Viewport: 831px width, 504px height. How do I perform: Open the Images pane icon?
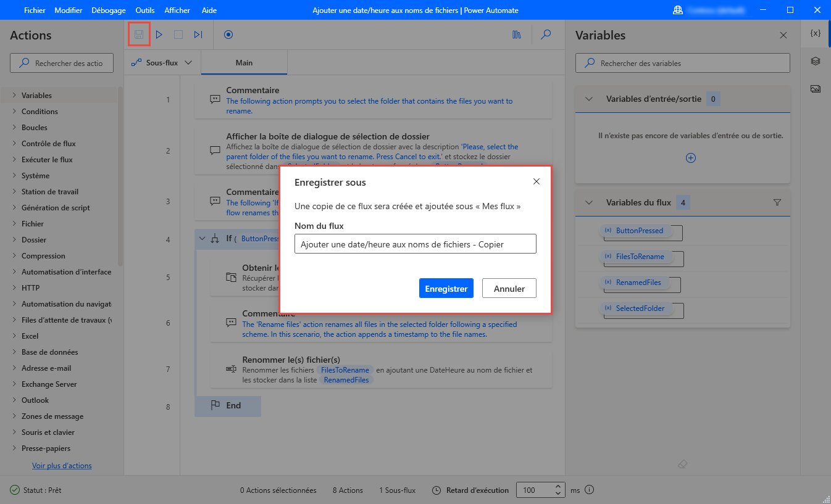[x=816, y=89]
